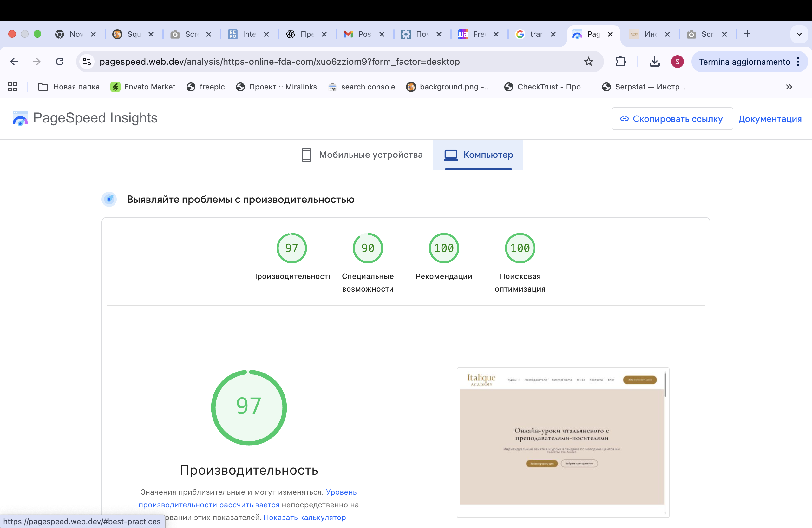The width and height of the screenshot is (812, 528).
Task: Open the profile avatar S
Action: click(x=677, y=62)
